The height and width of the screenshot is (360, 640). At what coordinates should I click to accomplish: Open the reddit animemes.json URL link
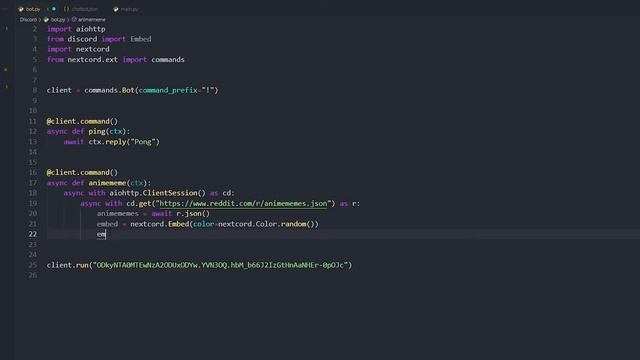[243, 203]
